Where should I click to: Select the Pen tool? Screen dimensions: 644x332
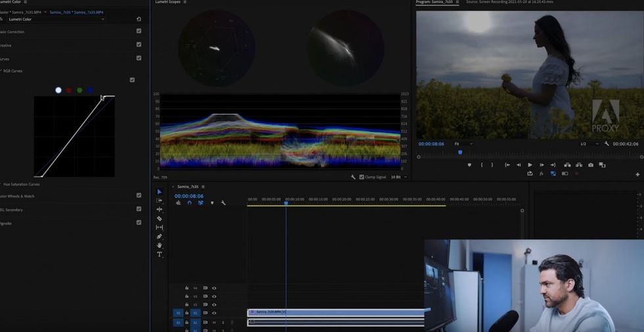click(x=159, y=236)
